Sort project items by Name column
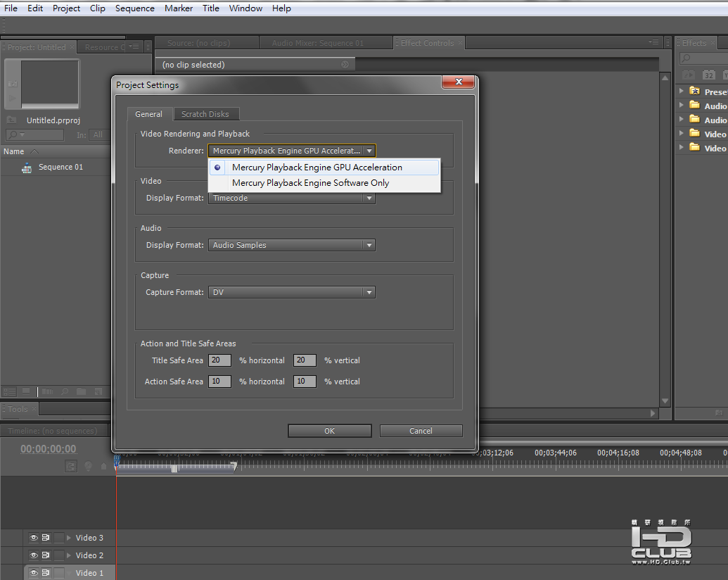728x580 pixels. tap(20, 151)
